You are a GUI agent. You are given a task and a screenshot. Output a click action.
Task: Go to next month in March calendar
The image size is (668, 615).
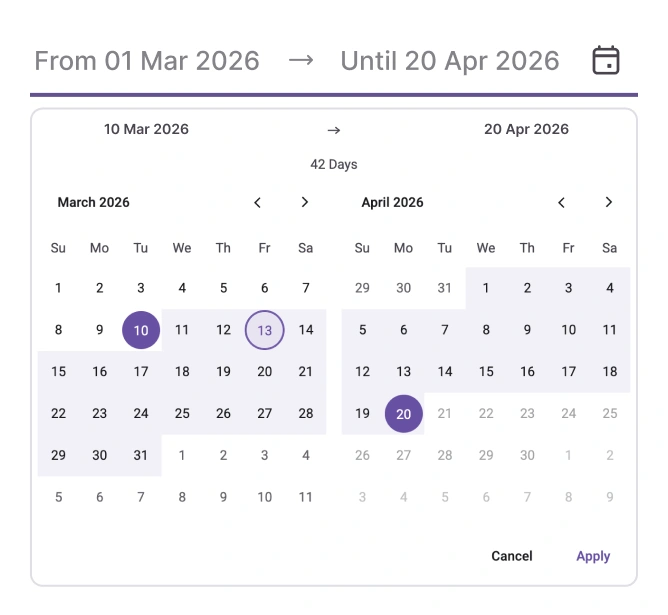(305, 202)
